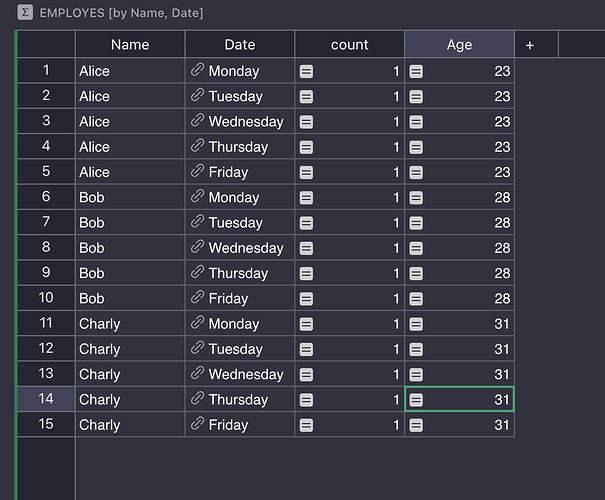
Task: Select row number 1
Action: click(46, 71)
